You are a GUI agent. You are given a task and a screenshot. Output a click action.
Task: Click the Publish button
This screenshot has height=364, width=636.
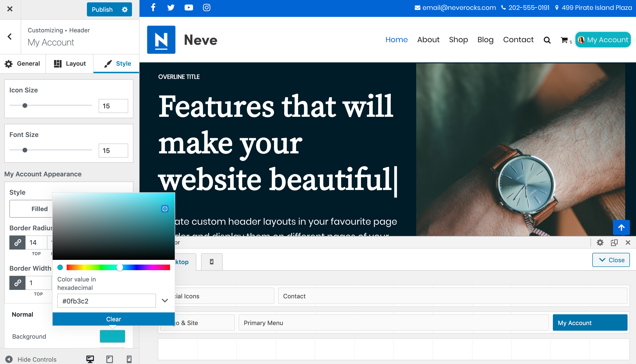(x=102, y=10)
